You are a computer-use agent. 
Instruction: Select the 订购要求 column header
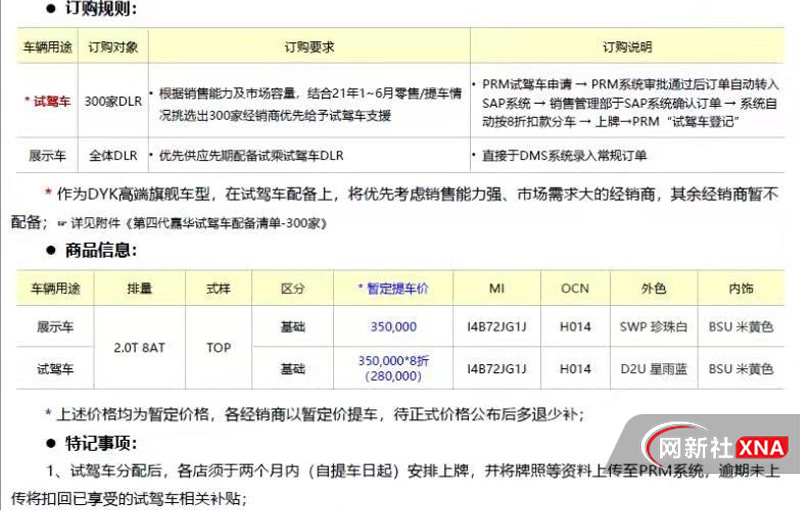click(x=309, y=47)
